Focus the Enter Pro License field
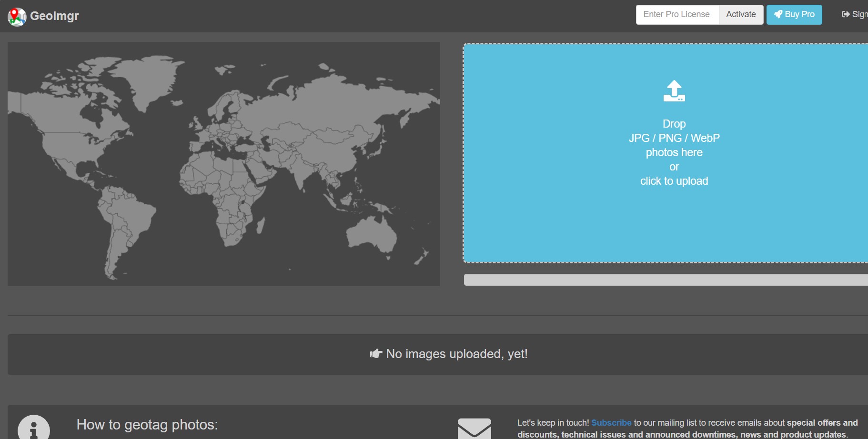This screenshot has width=868, height=439. 677,14
